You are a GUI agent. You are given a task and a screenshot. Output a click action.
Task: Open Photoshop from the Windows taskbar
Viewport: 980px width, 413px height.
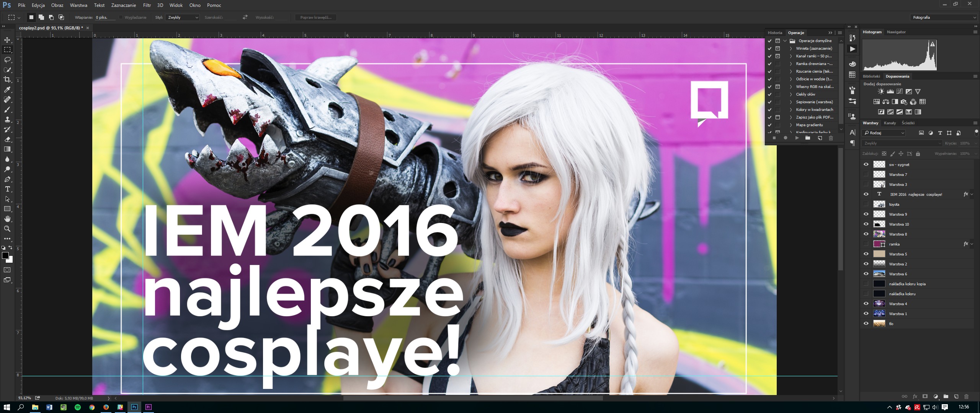pyautogui.click(x=134, y=407)
